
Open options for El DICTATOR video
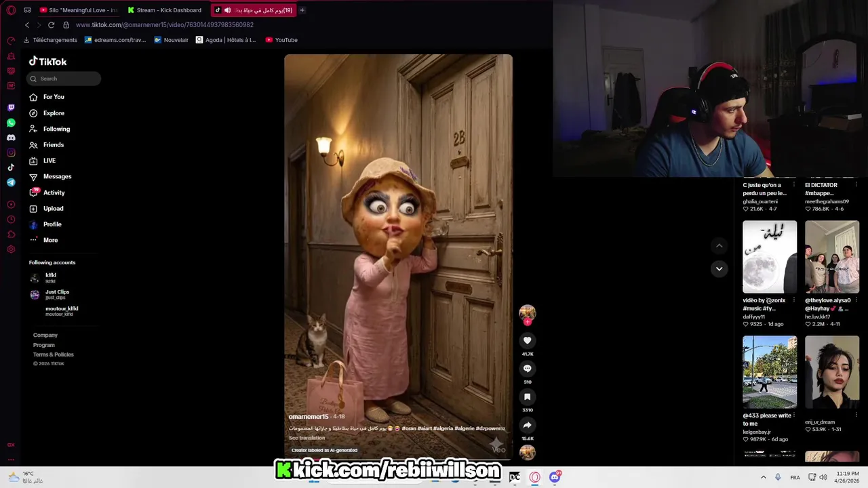tap(856, 185)
